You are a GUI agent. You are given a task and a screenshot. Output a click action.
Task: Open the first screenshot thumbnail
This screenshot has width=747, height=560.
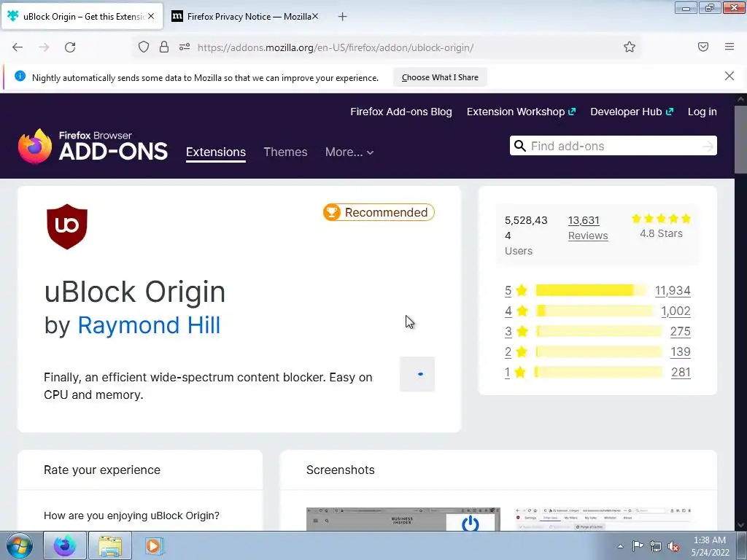(x=403, y=519)
